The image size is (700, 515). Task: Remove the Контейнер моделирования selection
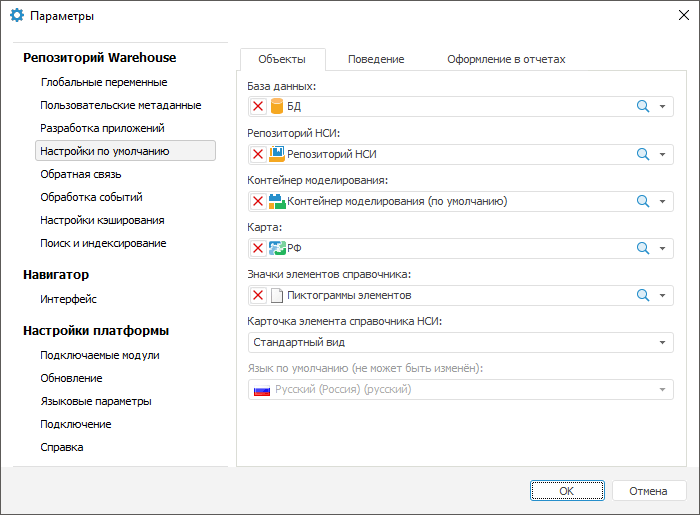[x=258, y=201]
